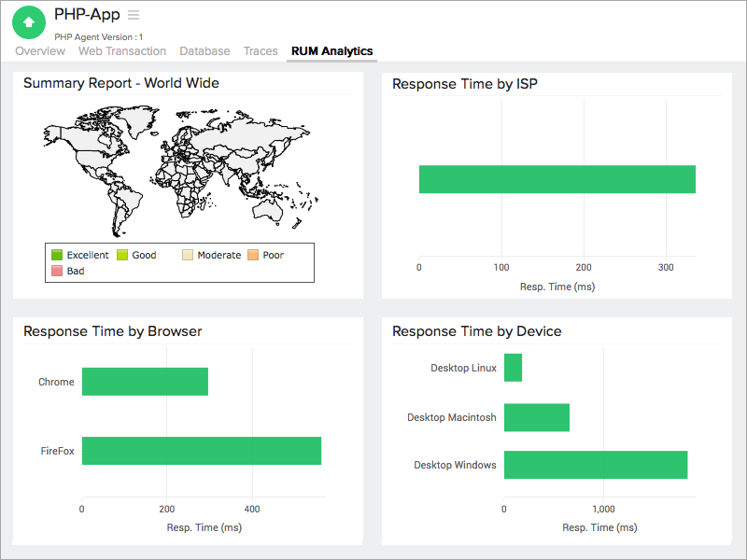This screenshot has width=747, height=560.
Task: Open the Web Transaction tab
Action: coord(121,51)
